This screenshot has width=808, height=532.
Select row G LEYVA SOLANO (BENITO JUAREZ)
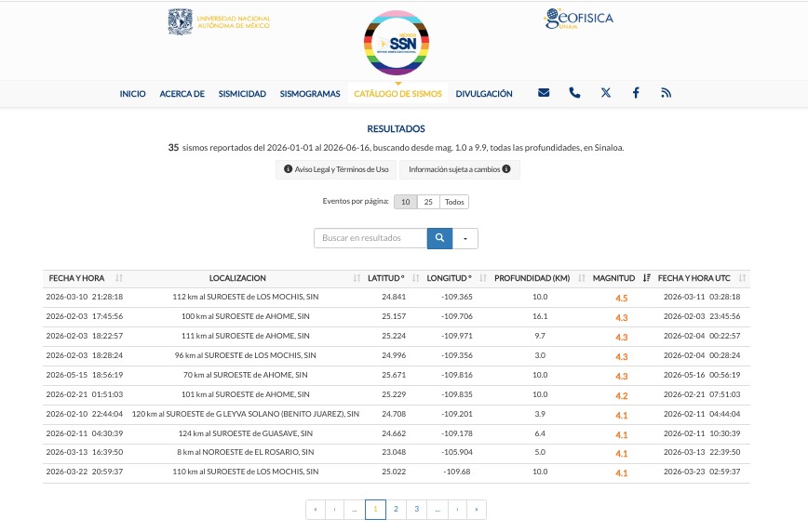[x=397, y=415]
